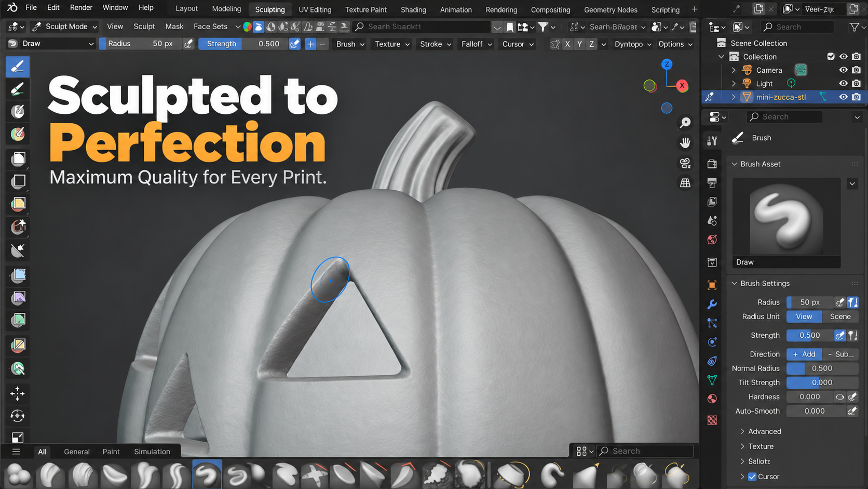Hide the Camera object in viewport
868x489 pixels.
tap(843, 70)
